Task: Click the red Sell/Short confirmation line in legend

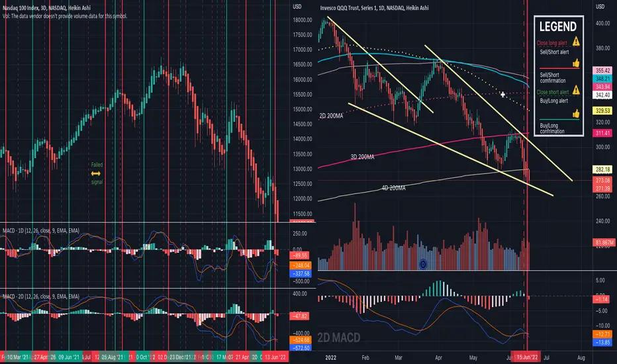Action: click(x=559, y=68)
